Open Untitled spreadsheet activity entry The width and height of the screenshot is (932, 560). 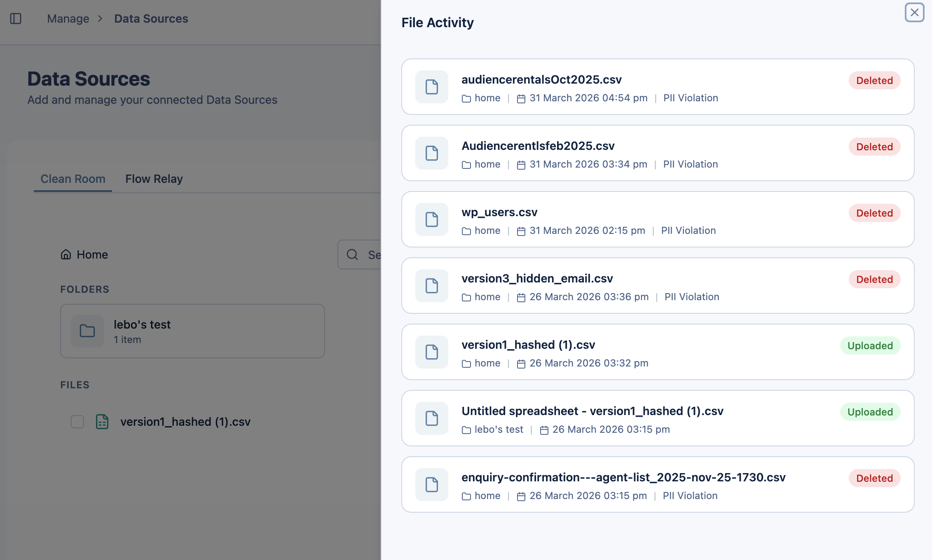click(x=592, y=411)
